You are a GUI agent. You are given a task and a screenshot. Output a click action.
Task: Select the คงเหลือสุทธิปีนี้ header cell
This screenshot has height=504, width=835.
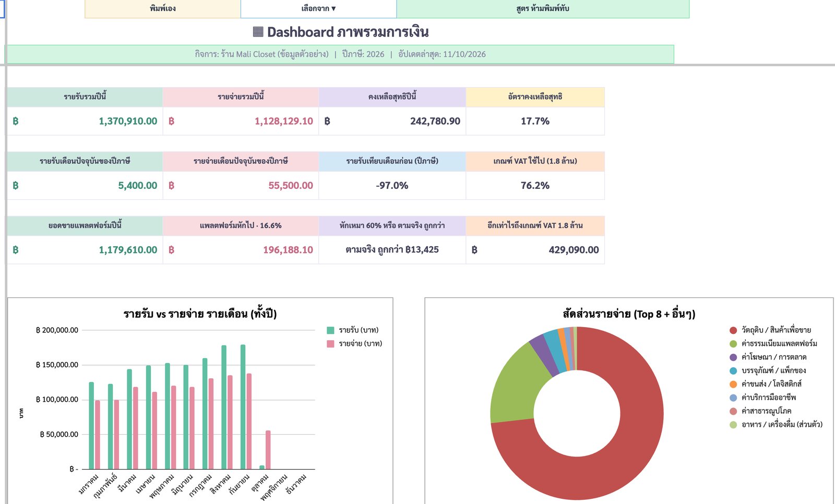(x=392, y=97)
